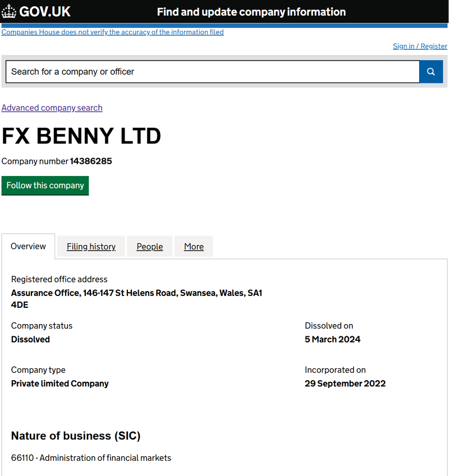The height and width of the screenshot is (476, 449).
Task: Open the More tab
Action: pyautogui.click(x=194, y=247)
